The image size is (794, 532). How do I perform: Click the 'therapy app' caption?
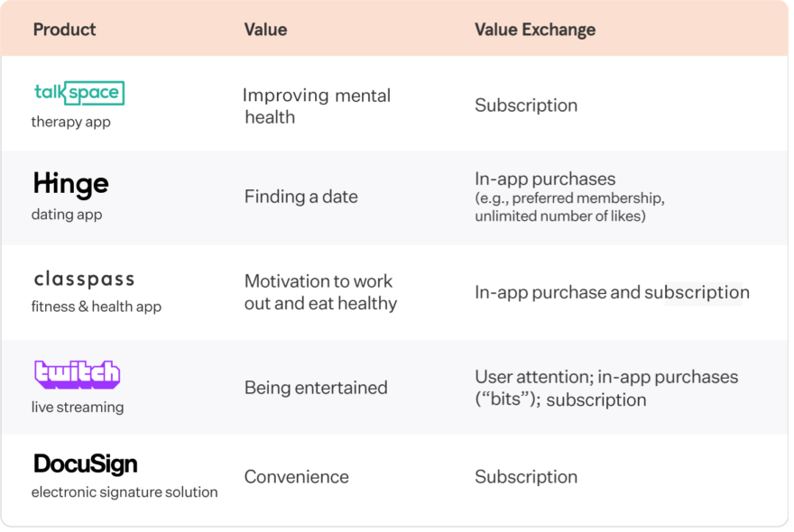click(x=71, y=122)
